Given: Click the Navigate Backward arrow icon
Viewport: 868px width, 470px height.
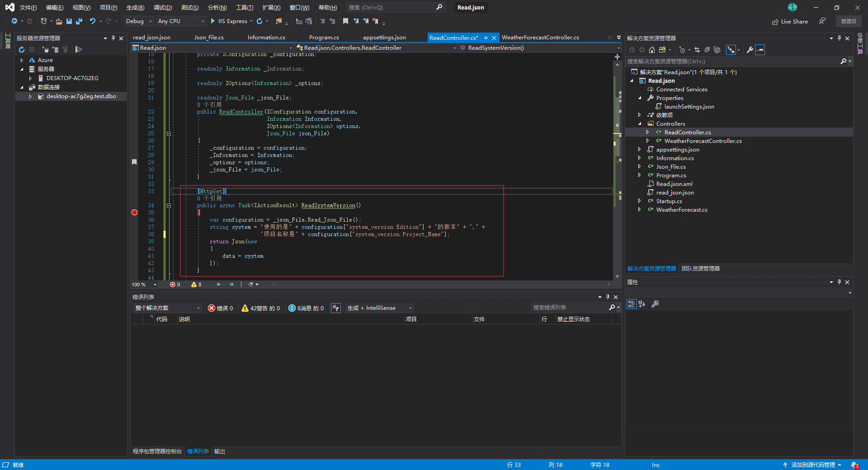Looking at the screenshot, I should tap(14, 21).
